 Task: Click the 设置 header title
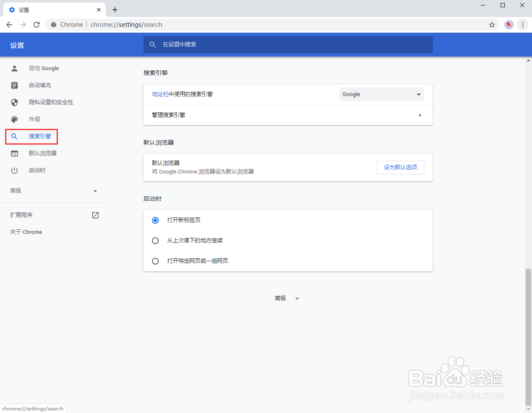[17, 46]
